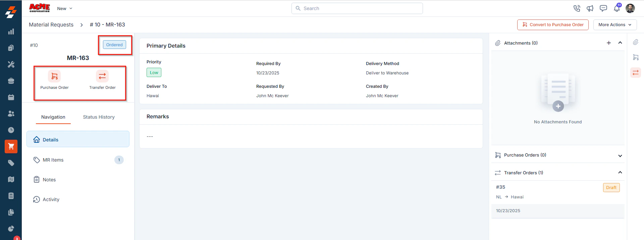Select the Navigation tab
This screenshot has height=240, width=644.
[x=53, y=117]
